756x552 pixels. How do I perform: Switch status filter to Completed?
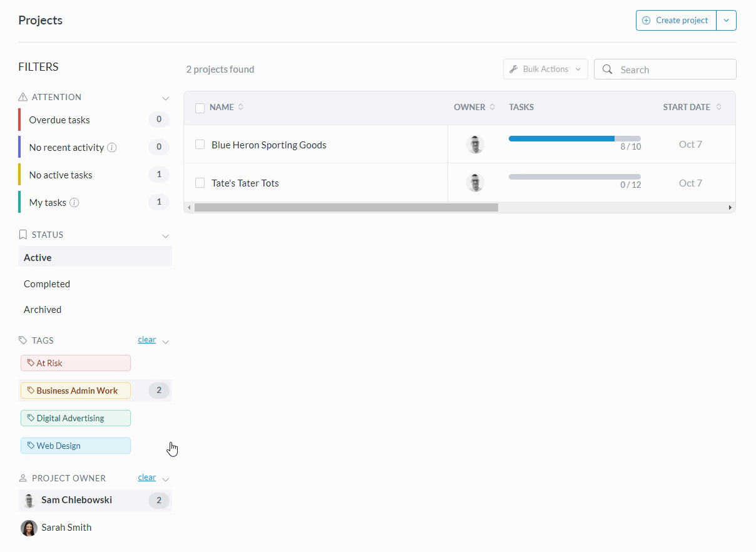(47, 284)
